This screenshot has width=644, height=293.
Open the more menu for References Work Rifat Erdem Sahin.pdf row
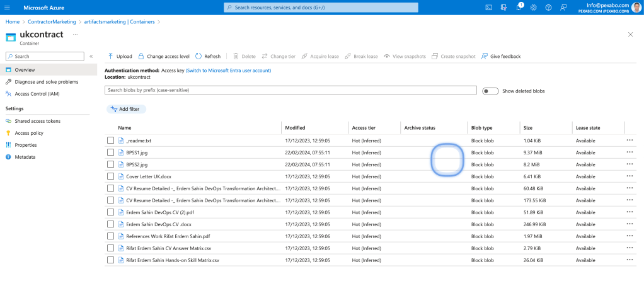tap(630, 236)
